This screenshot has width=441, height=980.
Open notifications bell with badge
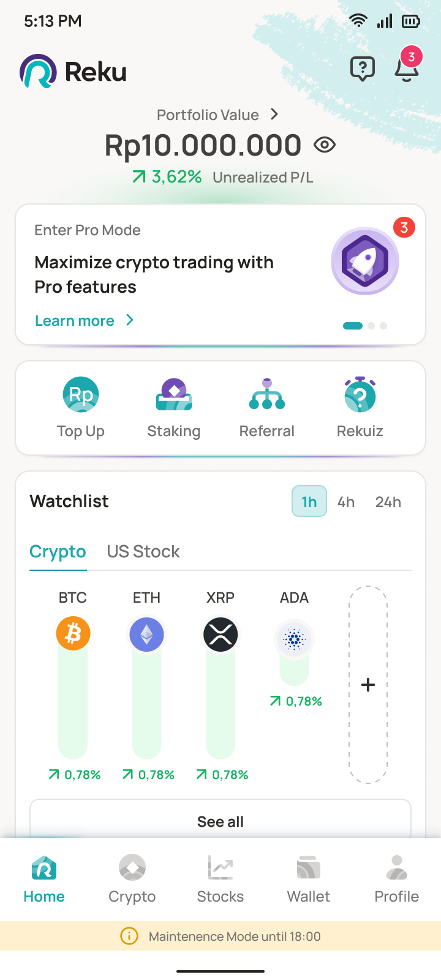(x=407, y=67)
